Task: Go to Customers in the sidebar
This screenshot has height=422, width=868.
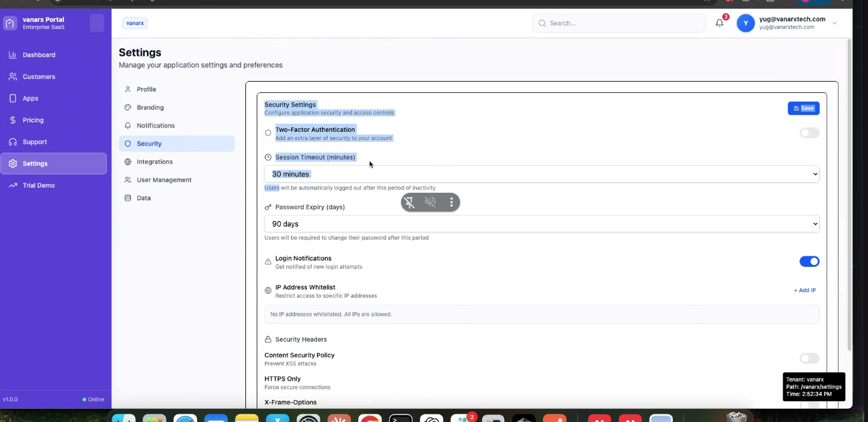Action: [x=39, y=77]
